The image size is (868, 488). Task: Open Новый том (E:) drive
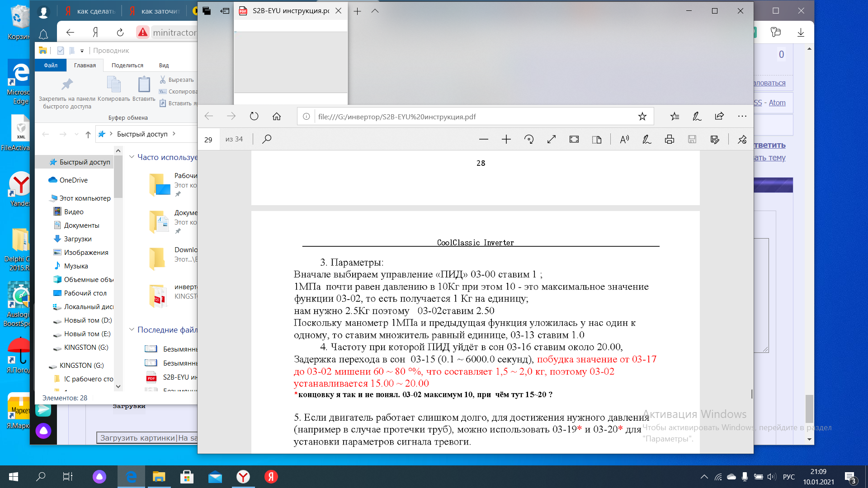pos(82,334)
